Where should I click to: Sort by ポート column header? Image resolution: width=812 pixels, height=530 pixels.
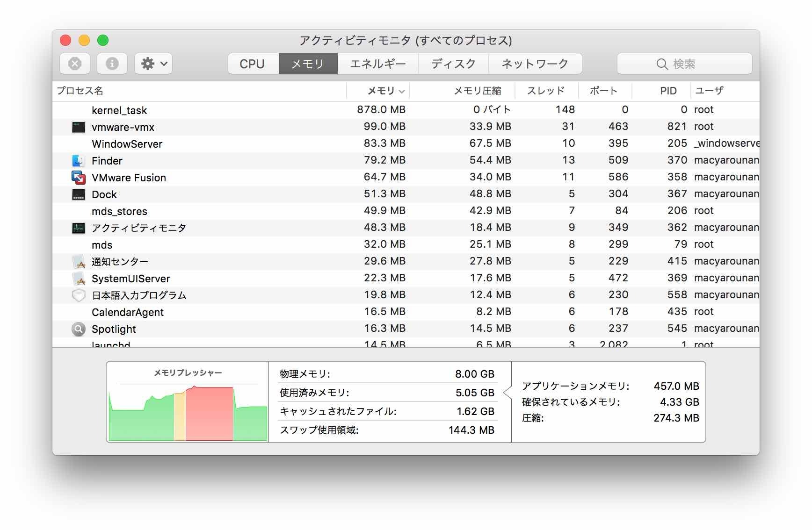[605, 91]
